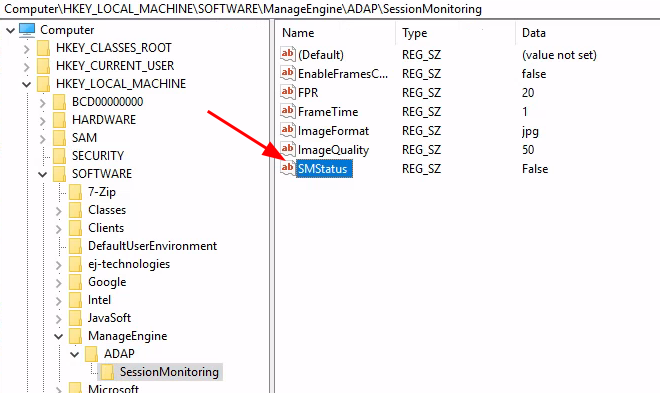Click the SAM folder icon
660x393 pixels.
point(59,138)
